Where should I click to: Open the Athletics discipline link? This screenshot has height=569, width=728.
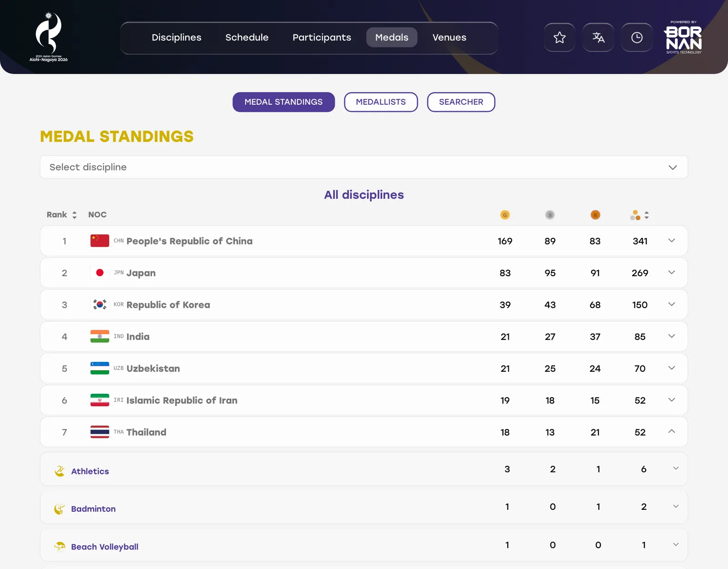90,471
